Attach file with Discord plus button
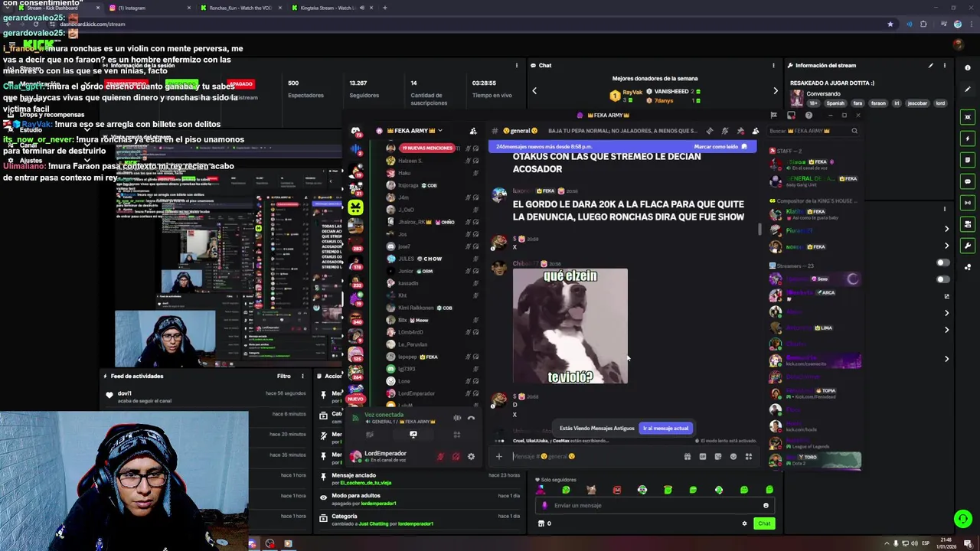This screenshot has width=980, height=551. (x=498, y=457)
